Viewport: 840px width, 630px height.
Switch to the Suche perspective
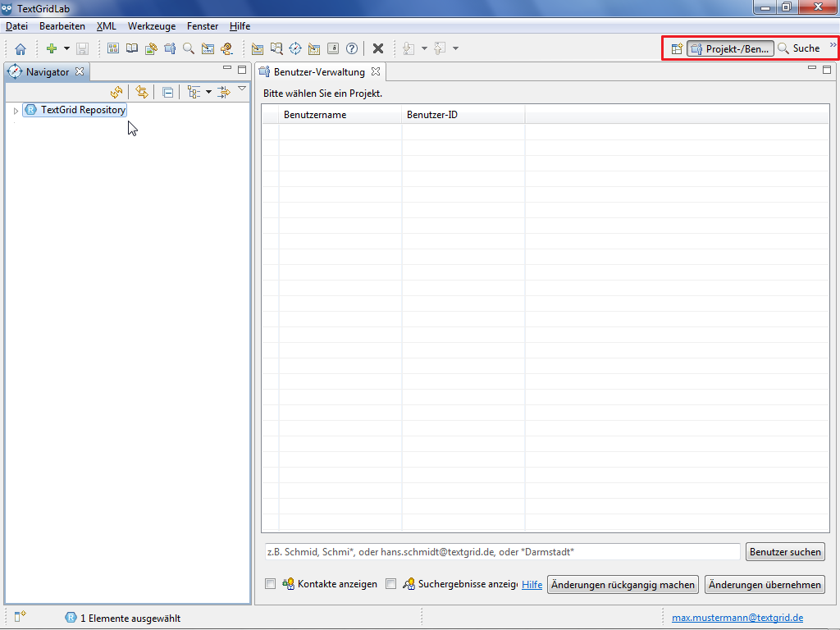coord(799,48)
